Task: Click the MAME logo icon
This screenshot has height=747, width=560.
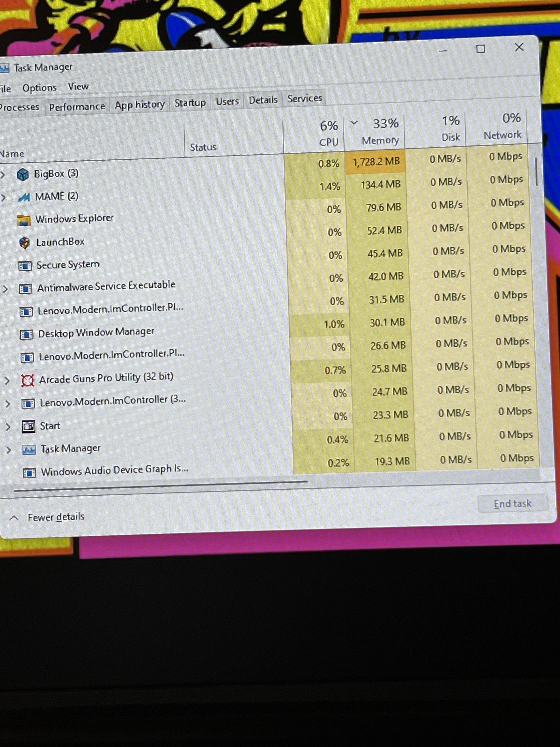Action: tap(24, 197)
